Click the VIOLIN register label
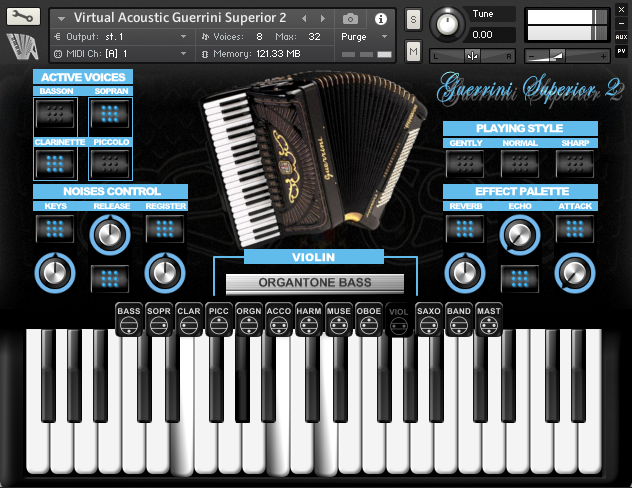The width and height of the screenshot is (632, 488). click(x=314, y=257)
